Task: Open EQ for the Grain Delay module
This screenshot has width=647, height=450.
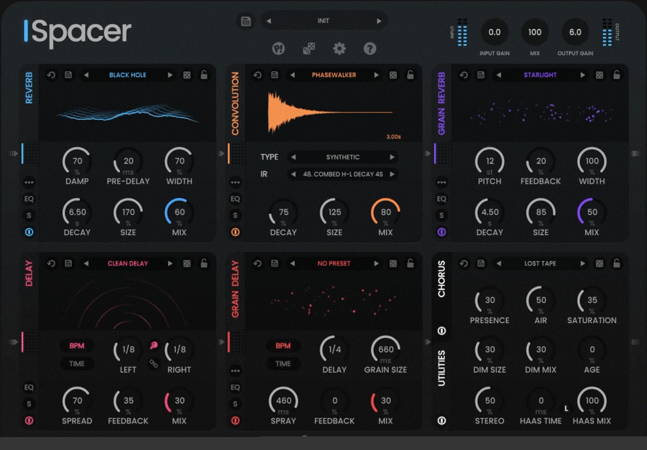Action: (x=235, y=388)
